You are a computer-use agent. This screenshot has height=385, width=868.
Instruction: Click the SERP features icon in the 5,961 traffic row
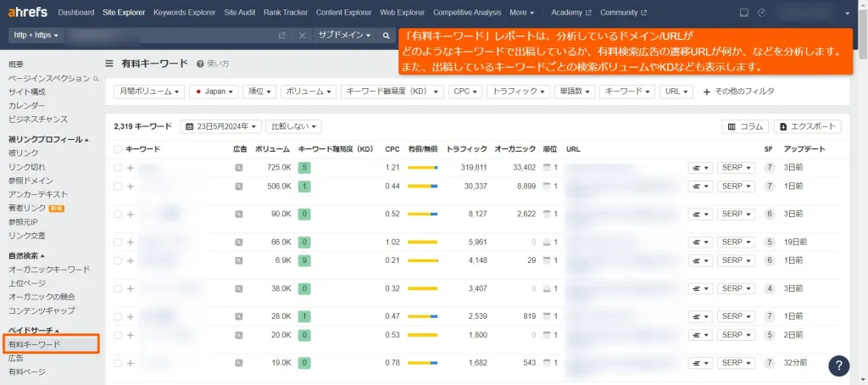click(x=548, y=242)
